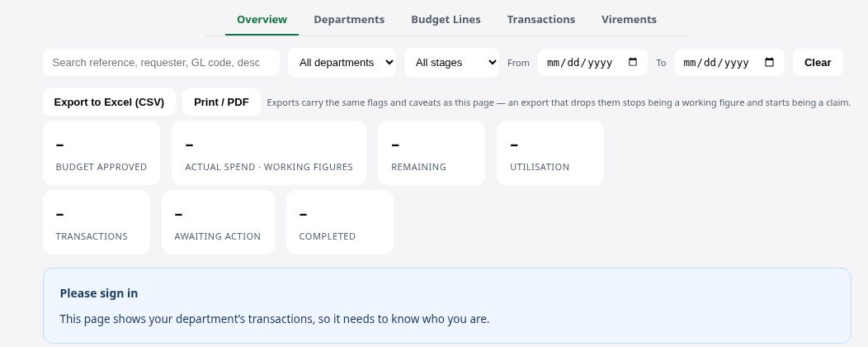Click the exports caveat note text

[x=559, y=102]
